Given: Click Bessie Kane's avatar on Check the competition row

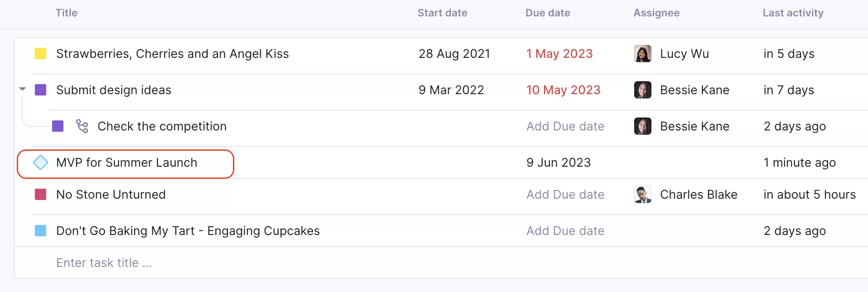Looking at the screenshot, I should (x=643, y=126).
